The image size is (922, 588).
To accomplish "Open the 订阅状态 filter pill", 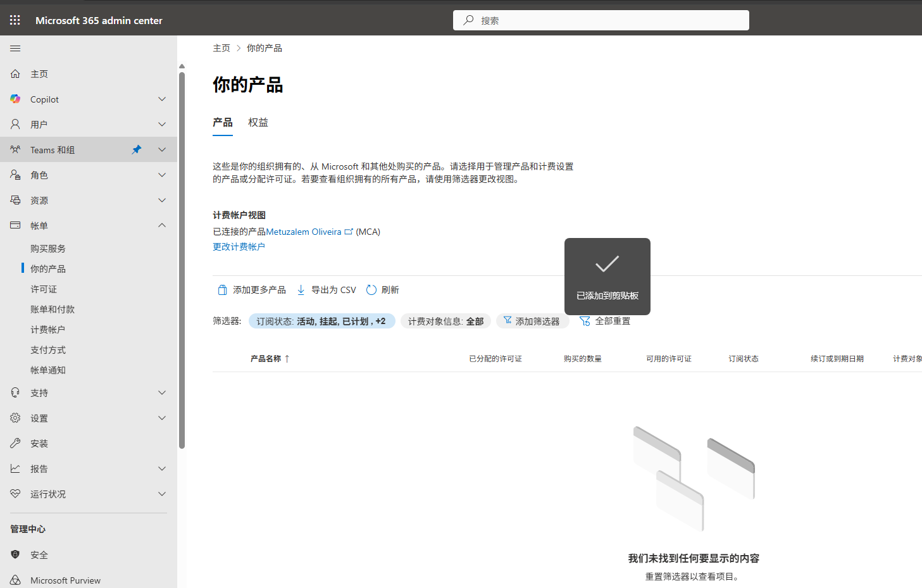I will tap(321, 322).
